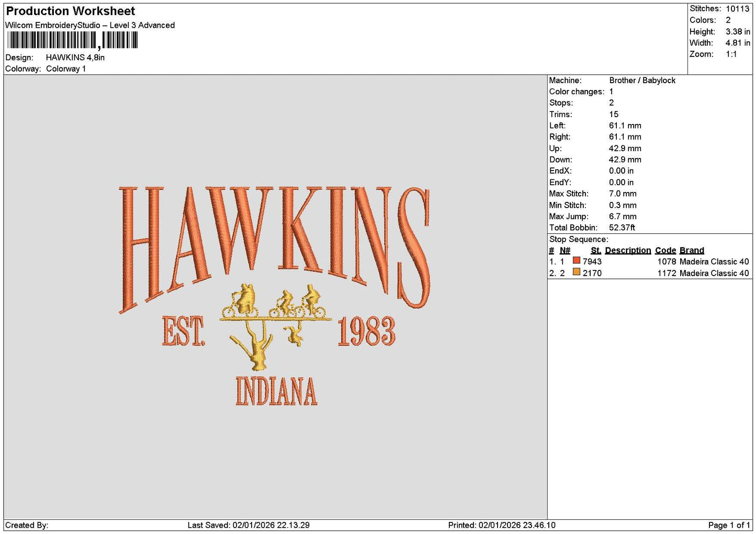Click the barcode in the worksheet header
Image resolution: width=756 pixels, height=534 pixels.
coord(73,40)
